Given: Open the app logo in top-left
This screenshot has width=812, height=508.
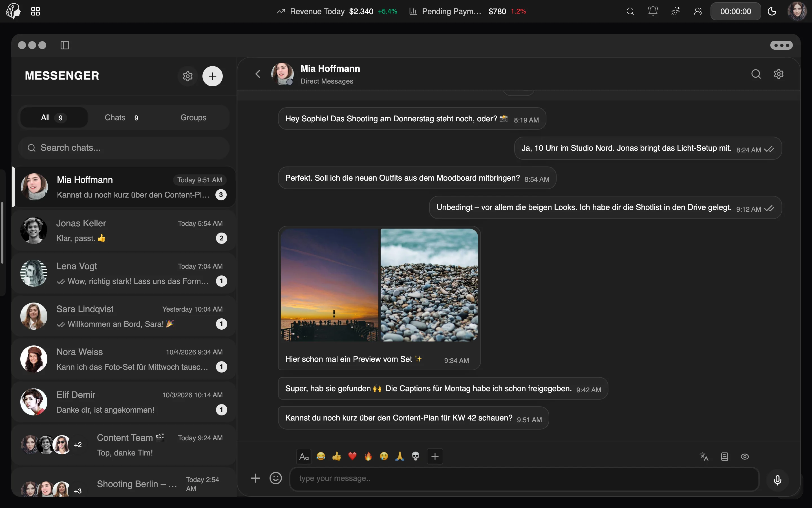Looking at the screenshot, I should [14, 11].
